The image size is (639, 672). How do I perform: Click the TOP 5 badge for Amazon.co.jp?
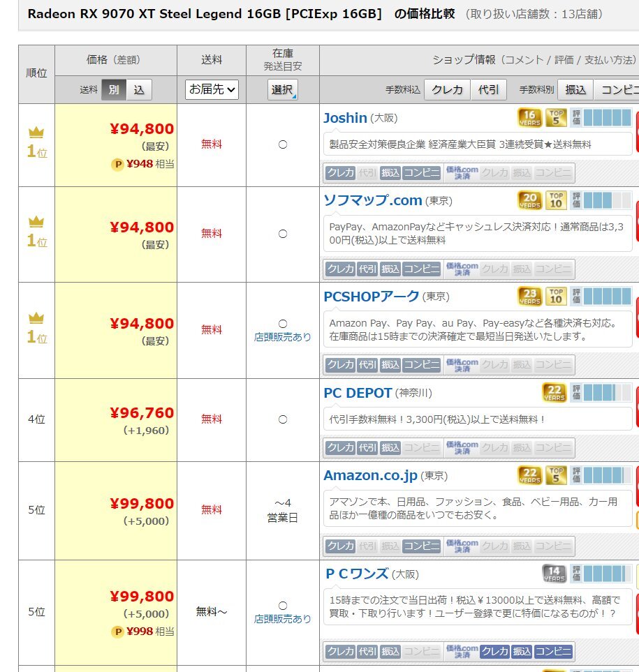click(x=556, y=475)
